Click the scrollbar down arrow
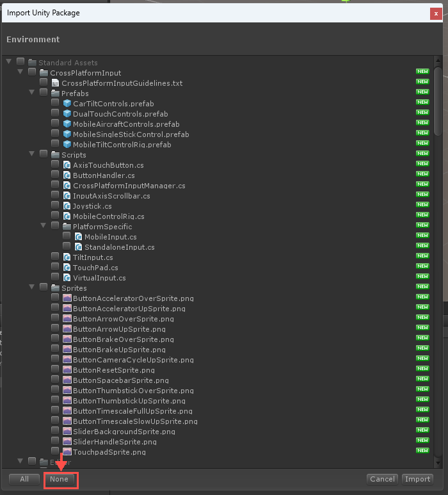 pyautogui.click(x=438, y=463)
